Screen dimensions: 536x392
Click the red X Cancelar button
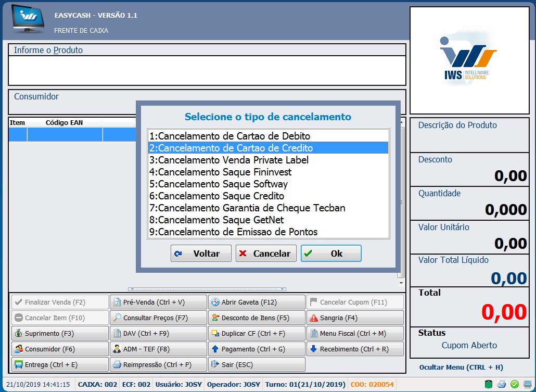pos(266,254)
